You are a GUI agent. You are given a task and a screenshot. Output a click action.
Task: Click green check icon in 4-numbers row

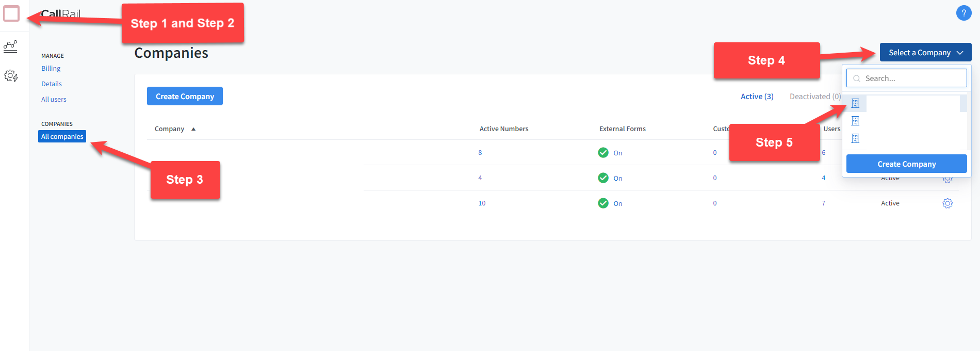point(603,178)
